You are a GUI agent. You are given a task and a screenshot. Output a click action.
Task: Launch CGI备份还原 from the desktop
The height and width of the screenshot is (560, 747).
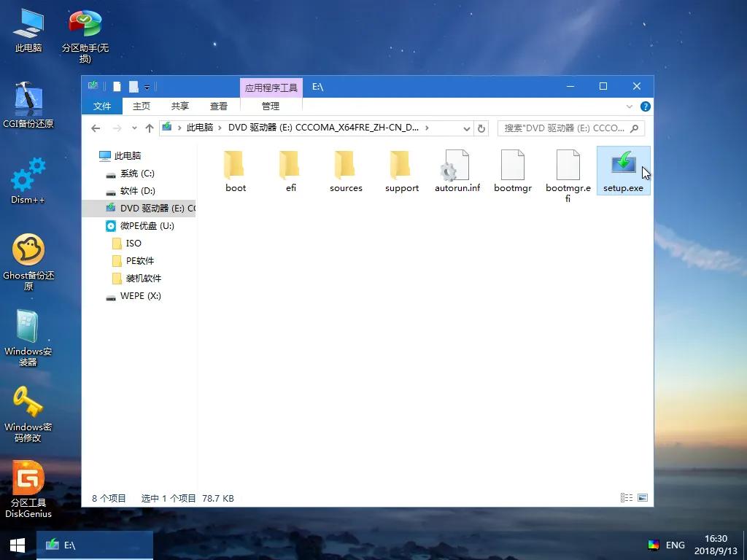tap(28, 104)
